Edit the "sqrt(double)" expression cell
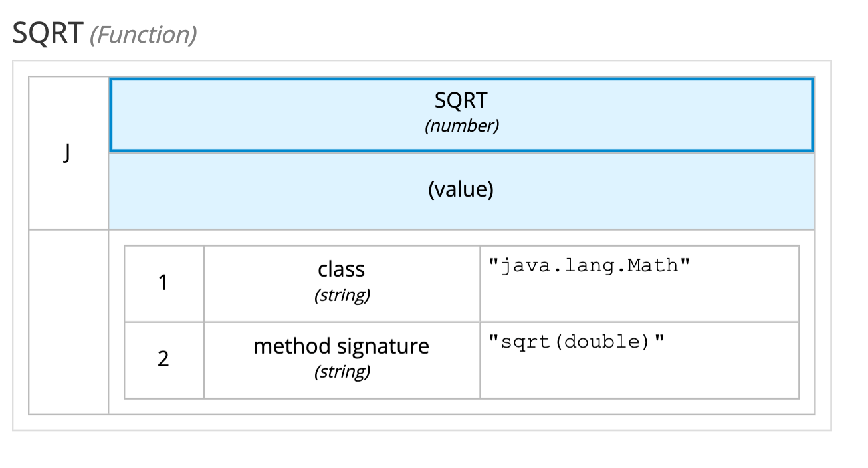Screen dimensions: 868x468 pos(639,360)
